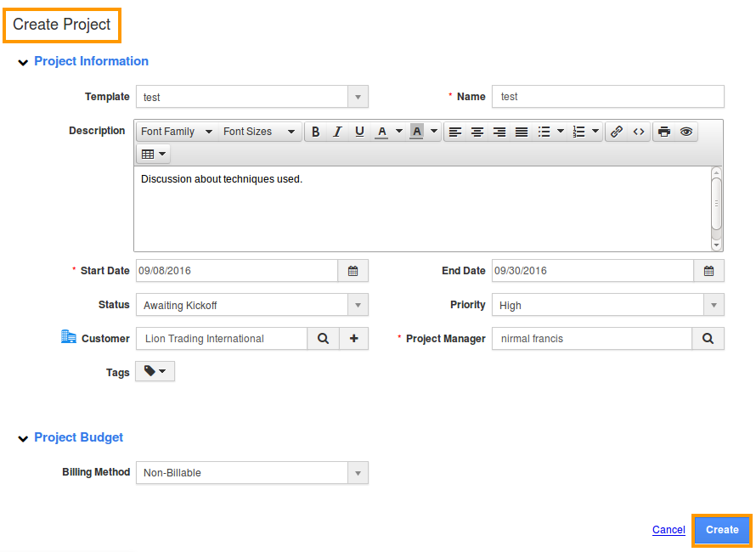Viewport: 756px width, 552px height.
Task: Click the Project Information heading
Action: (x=91, y=61)
